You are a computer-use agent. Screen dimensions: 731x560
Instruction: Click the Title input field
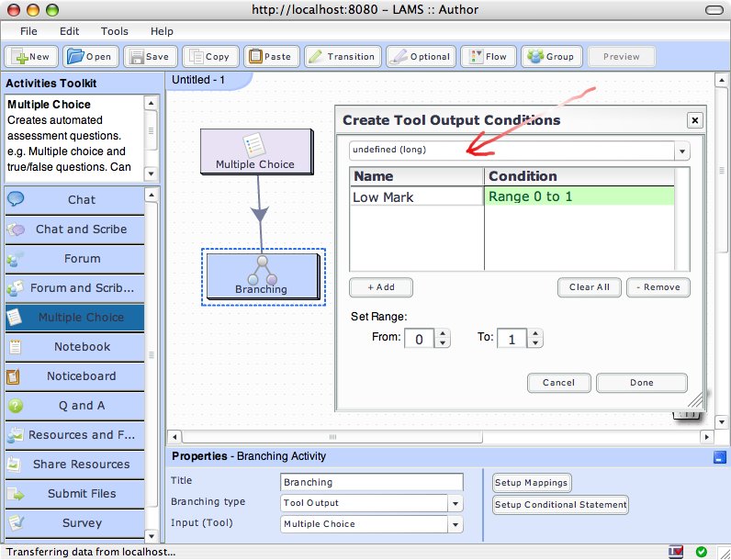[x=372, y=482]
